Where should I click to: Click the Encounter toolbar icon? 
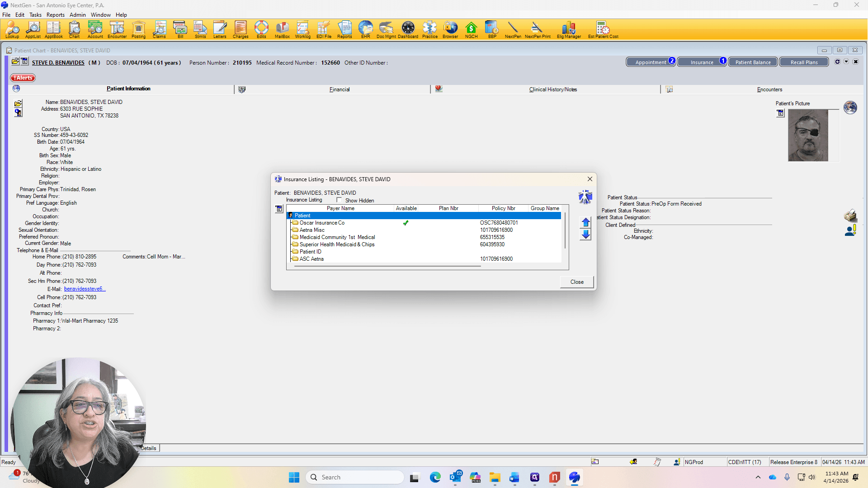117,30
